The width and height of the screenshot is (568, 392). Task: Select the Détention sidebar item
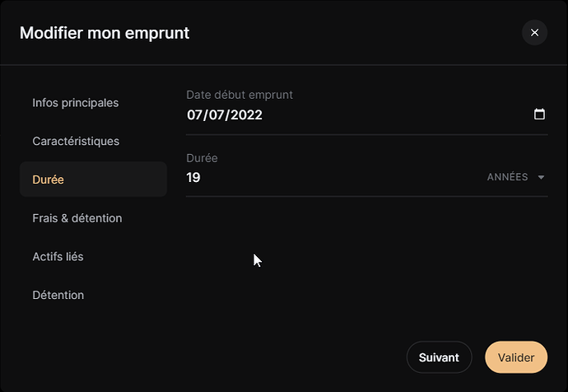click(58, 295)
